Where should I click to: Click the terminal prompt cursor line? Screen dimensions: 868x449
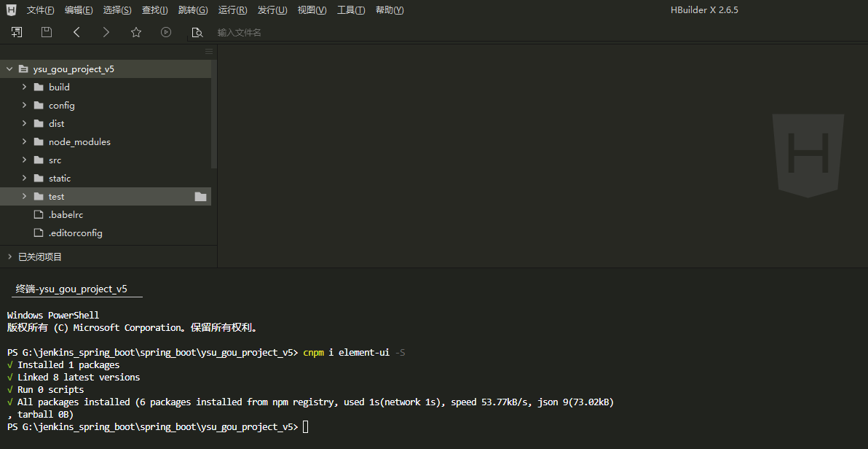[x=158, y=427]
